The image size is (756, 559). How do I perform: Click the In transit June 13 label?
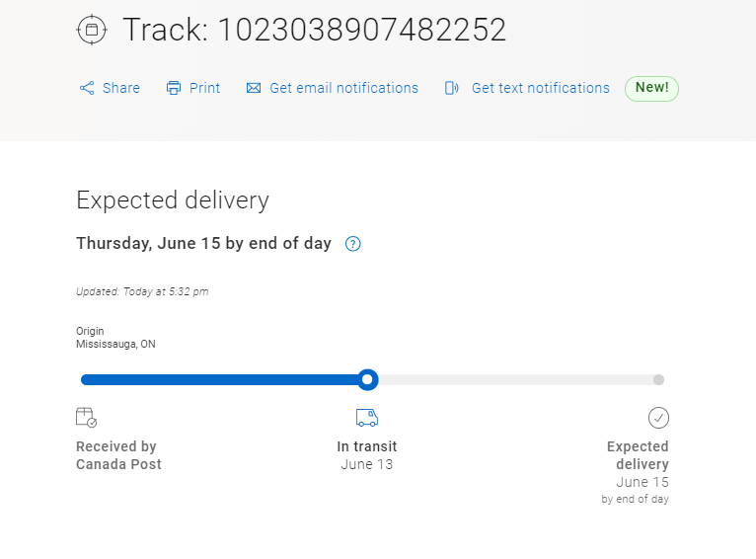[x=367, y=455]
